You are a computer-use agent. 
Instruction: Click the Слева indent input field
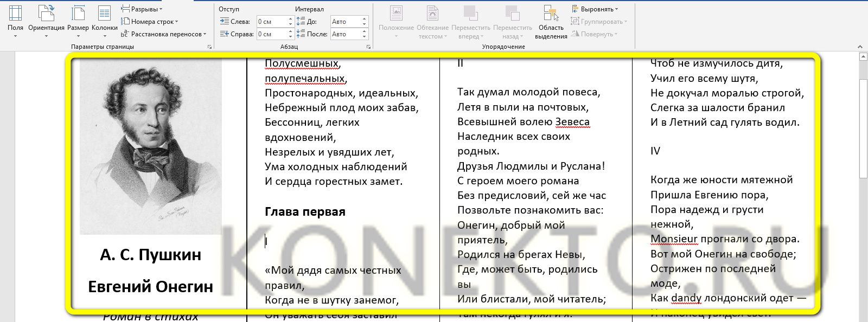(271, 22)
